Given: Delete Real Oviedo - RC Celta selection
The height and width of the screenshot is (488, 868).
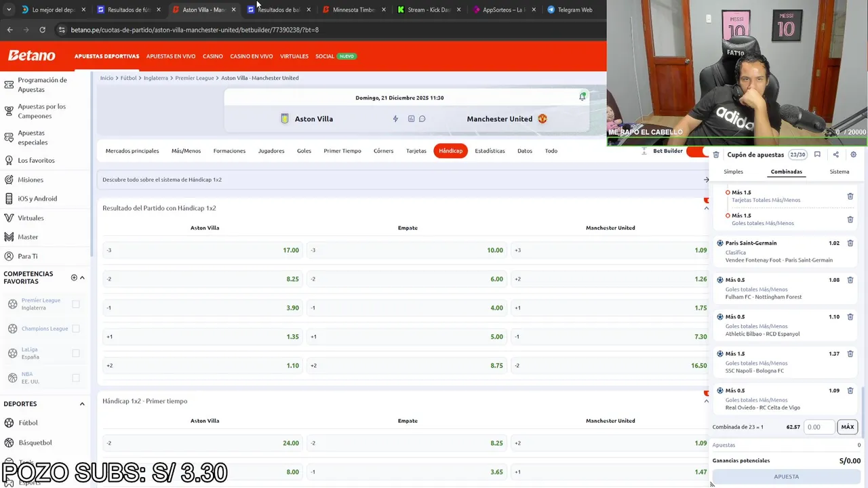Looking at the screenshot, I should pos(850,390).
